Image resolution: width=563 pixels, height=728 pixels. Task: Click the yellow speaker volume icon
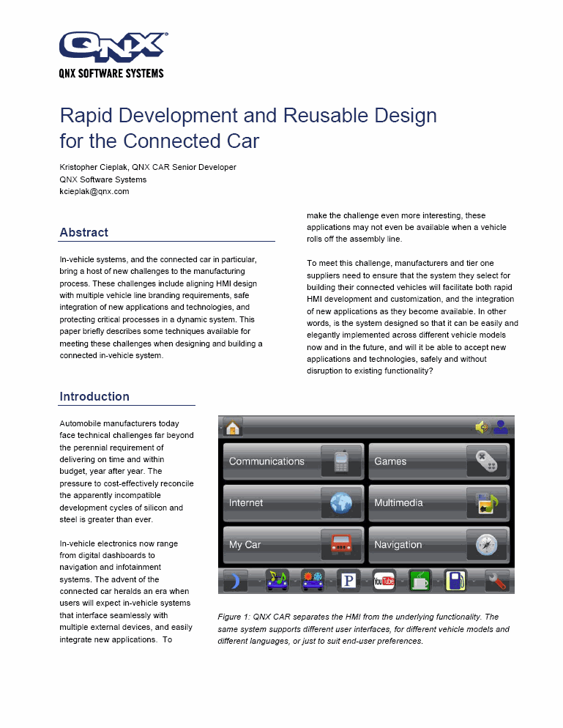click(482, 427)
